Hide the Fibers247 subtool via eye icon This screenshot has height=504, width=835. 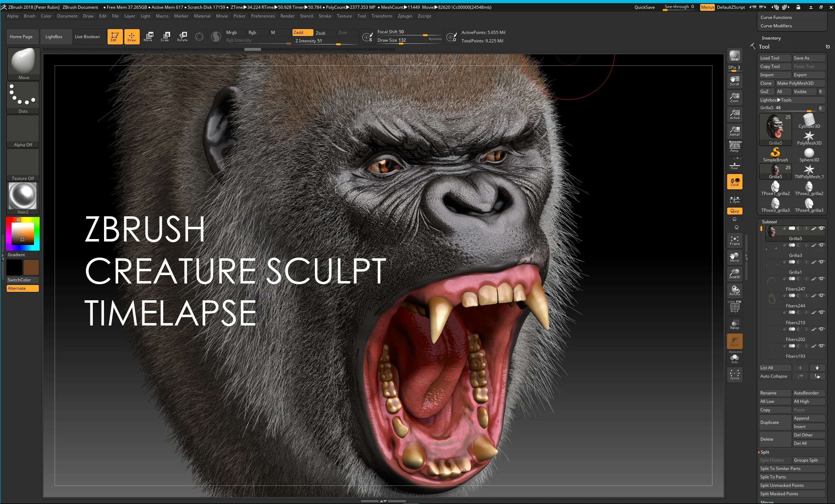[822, 279]
